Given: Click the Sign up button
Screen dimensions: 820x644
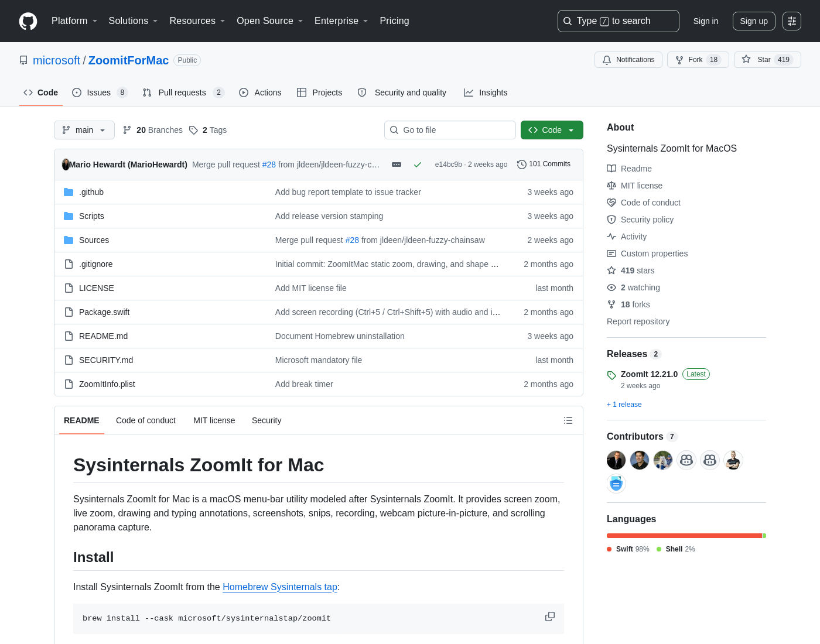Looking at the screenshot, I should [754, 21].
